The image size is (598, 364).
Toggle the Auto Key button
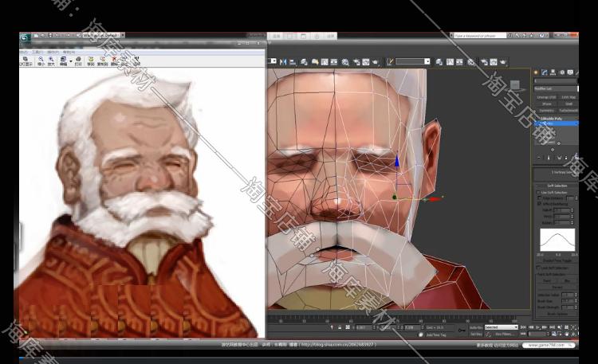tap(475, 327)
